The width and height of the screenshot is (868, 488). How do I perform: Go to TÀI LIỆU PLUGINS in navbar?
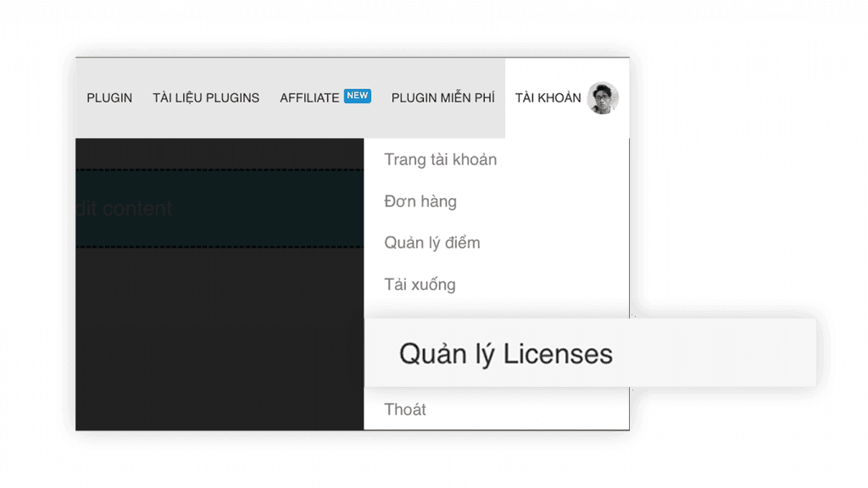pos(206,98)
